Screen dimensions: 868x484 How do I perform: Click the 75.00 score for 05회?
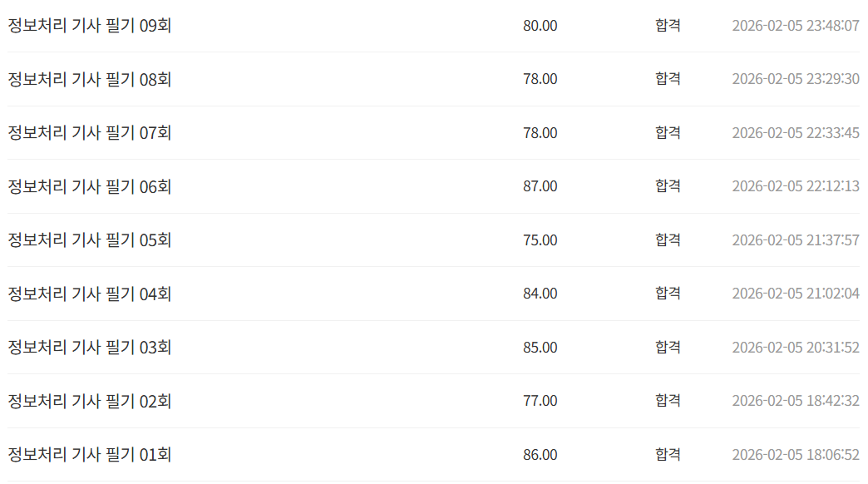tap(540, 240)
